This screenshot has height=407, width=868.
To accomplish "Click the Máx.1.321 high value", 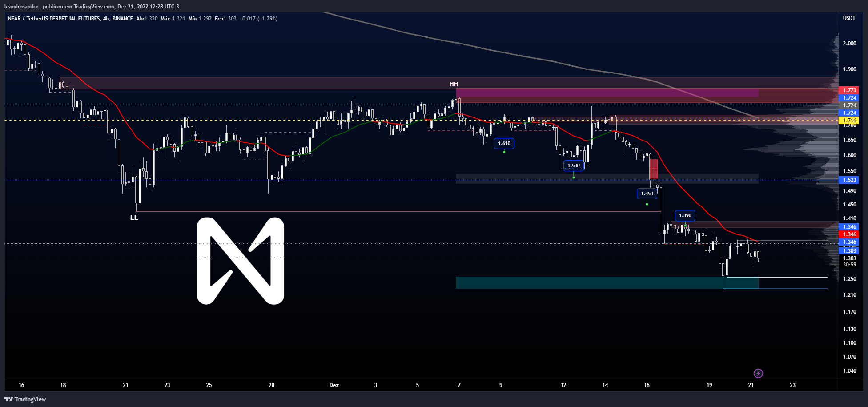I will click(x=173, y=19).
